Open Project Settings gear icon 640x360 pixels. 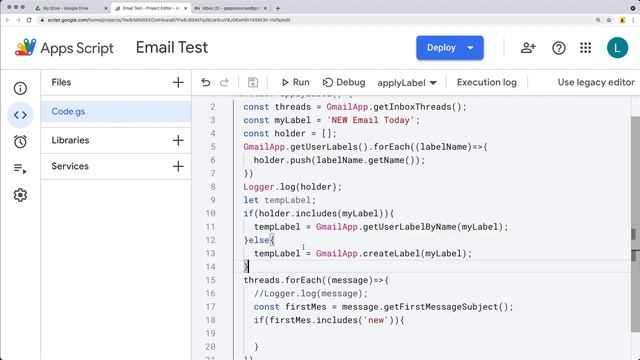click(x=20, y=195)
